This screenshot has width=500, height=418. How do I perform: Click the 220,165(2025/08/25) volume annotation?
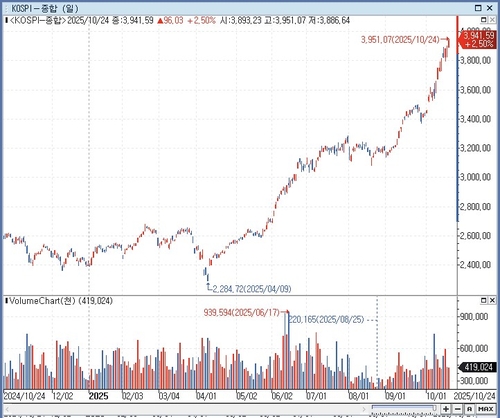tap(326, 320)
